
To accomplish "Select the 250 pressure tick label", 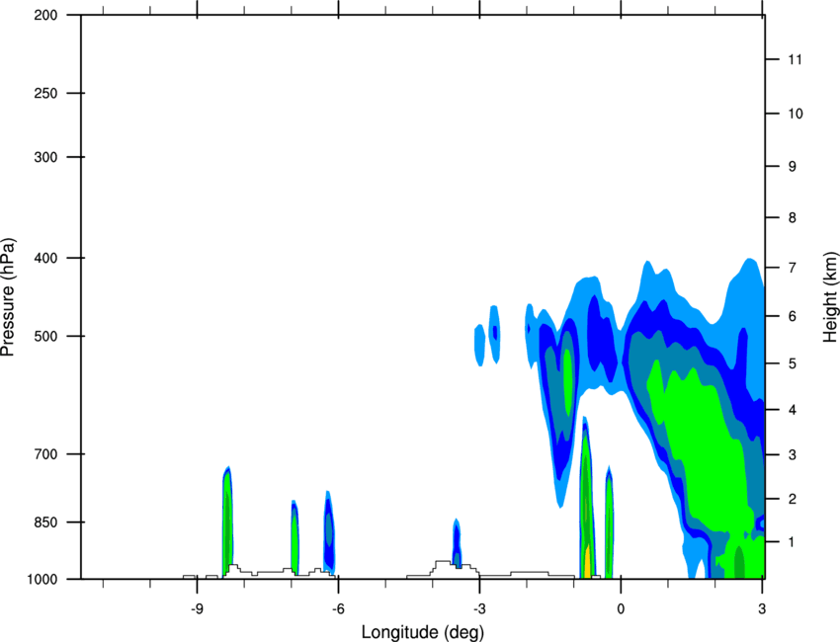I will [x=45, y=93].
